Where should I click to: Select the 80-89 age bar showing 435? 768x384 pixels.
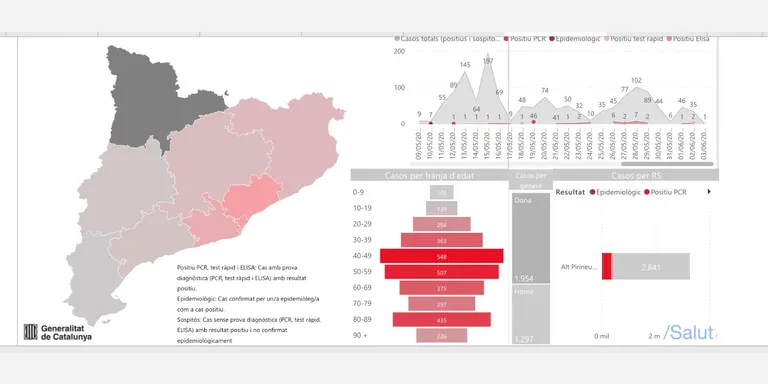click(x=442, y=320)
